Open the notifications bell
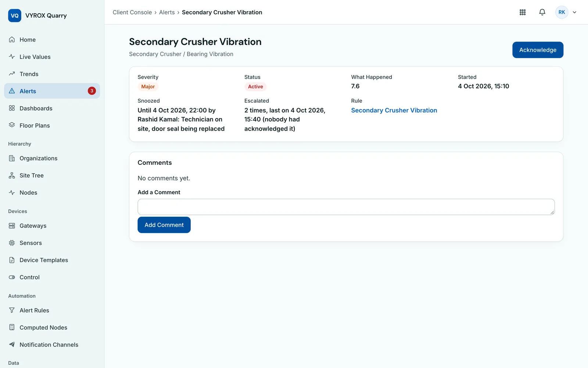The width and height of the screenshot is (588, 368). point(542,12)
